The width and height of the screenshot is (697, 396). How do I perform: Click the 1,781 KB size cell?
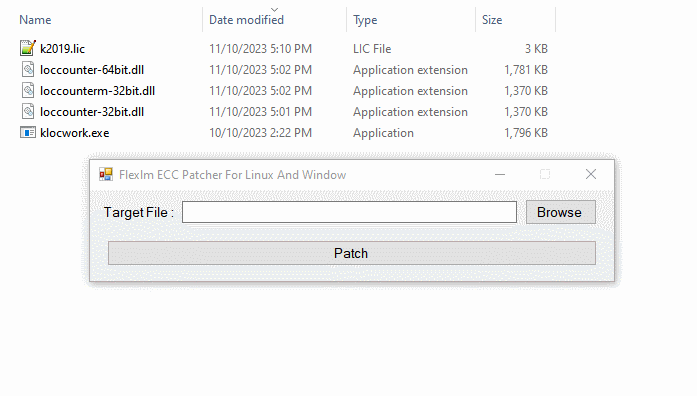tap(526, 70)
